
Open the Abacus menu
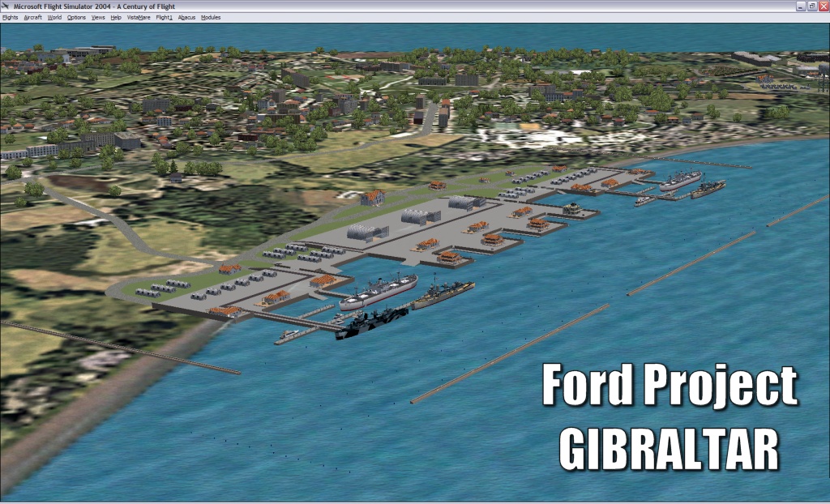[187, 18]
